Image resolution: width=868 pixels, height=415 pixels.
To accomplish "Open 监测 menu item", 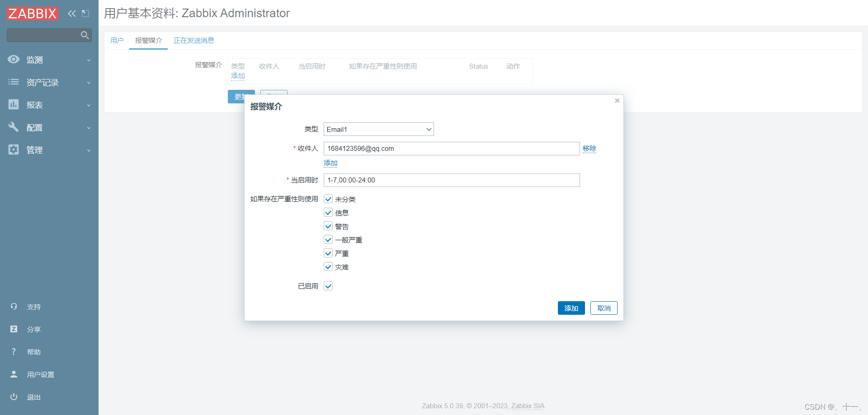I will 49,60.
